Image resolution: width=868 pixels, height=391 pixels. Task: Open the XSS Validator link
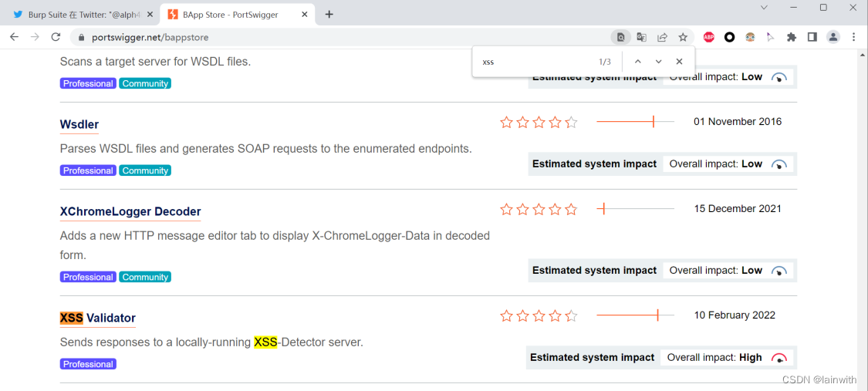(x=97, y=318)
